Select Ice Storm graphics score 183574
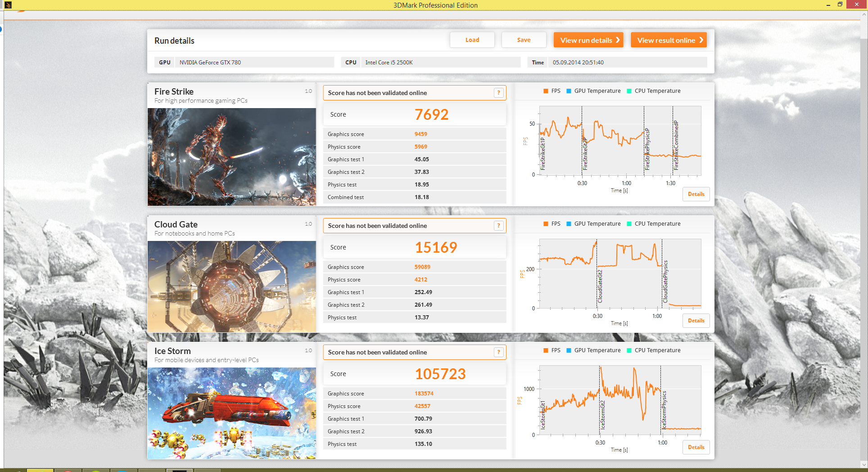 point(424,394)
